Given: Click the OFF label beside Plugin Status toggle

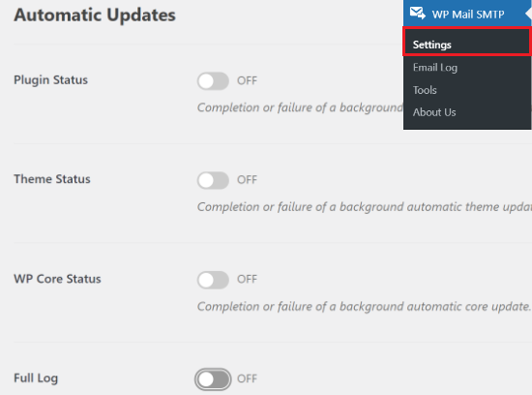Looking at the screenshot, I should [247, 80].
